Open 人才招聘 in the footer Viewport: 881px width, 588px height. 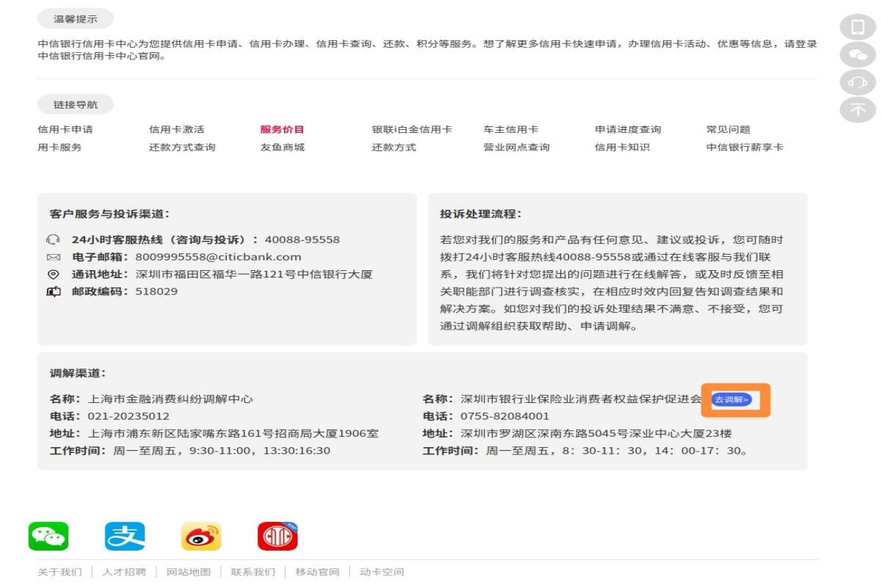coord(124,572)
